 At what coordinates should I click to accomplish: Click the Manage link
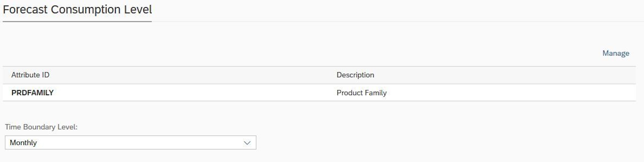coord(616,53)
